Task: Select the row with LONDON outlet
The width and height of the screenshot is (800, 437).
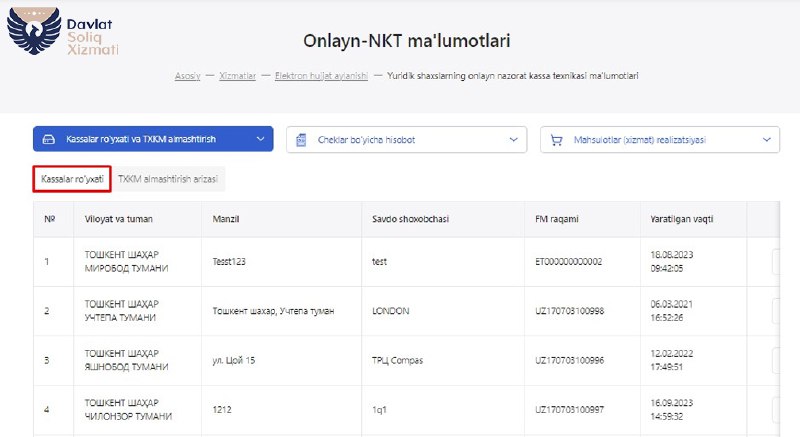Action: pos(391,311)
